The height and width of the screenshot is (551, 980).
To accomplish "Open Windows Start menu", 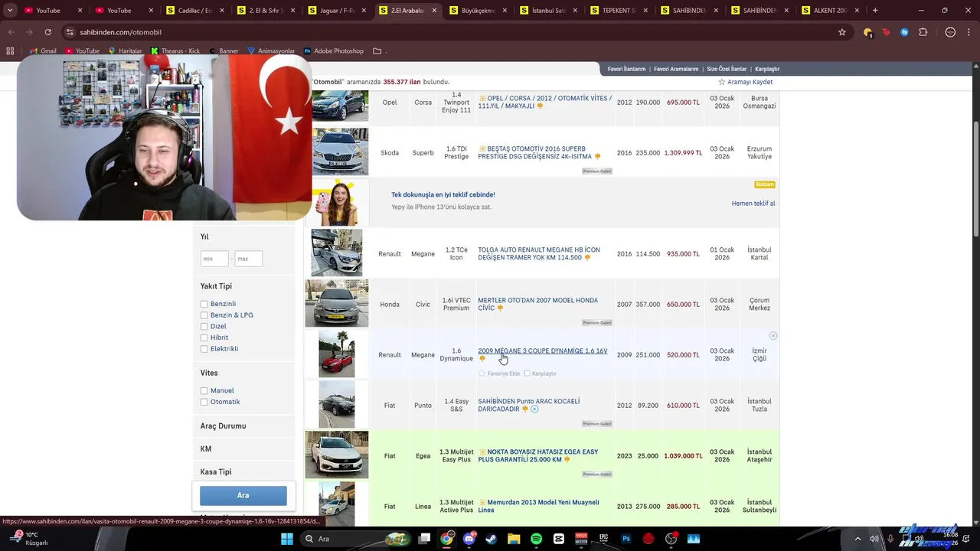I will click(x=287, y=539).
